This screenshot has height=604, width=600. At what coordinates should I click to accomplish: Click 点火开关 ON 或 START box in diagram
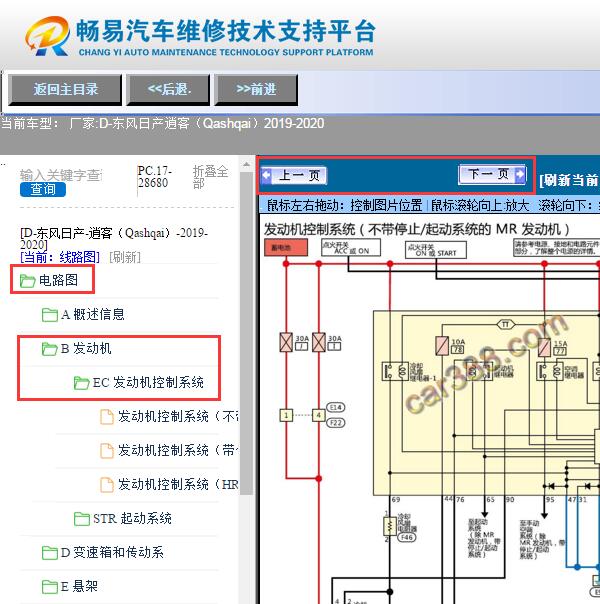[436, 250]
